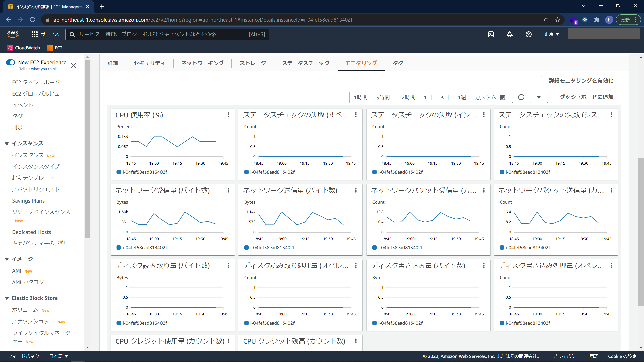The height and width of the screenshot is (362, 644).
Task: Open the Services grid menu
Action: click(45, 34)
